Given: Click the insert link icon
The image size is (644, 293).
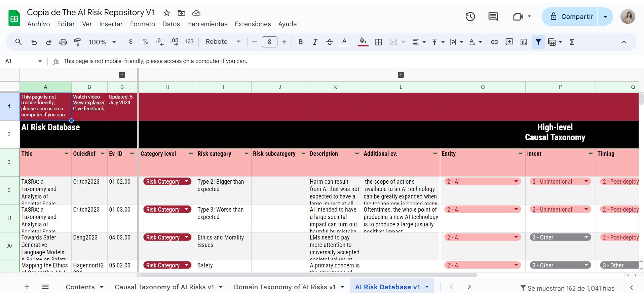Looking at the screenshot, I should (x=494, y=42).
